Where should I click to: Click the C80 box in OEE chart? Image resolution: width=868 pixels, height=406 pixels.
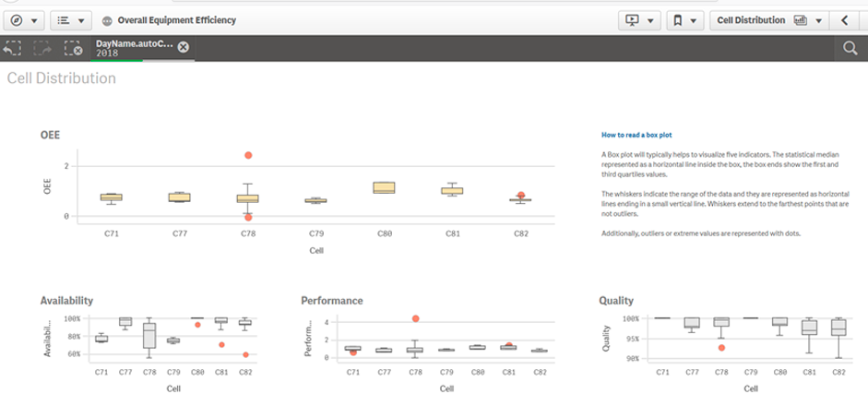[x=384, y=187]
